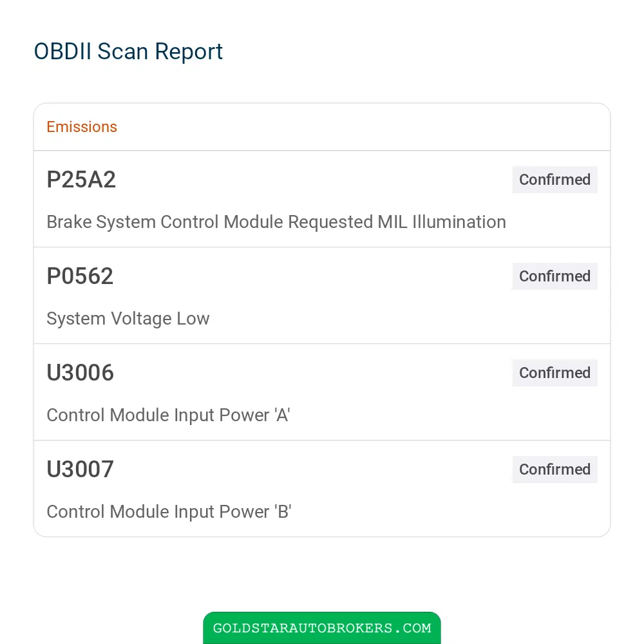Select the Confirmed badge for U3007
Viewport: 644px width, 644px height.
(555, 469)
